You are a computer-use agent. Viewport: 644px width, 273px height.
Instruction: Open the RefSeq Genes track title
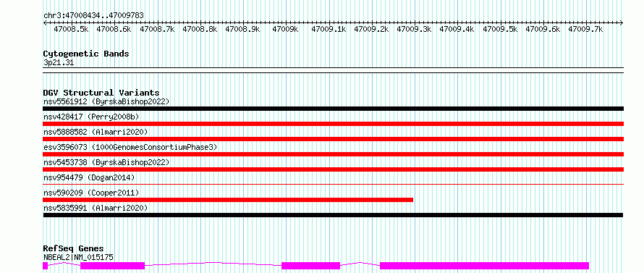74,249
